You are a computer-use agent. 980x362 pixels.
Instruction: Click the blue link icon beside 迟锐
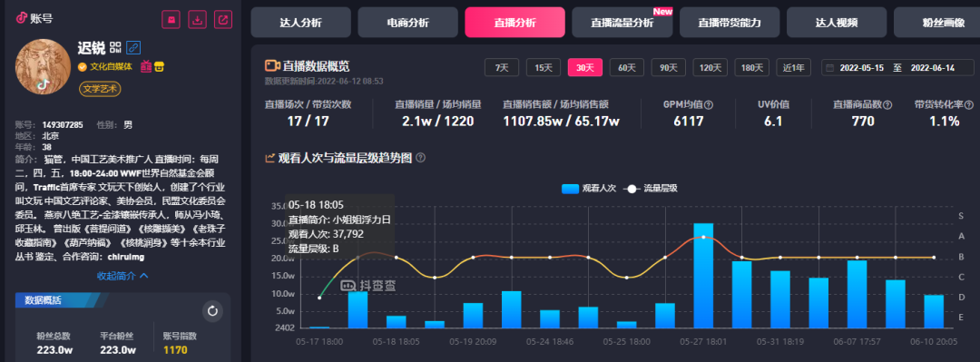(133, 47)
